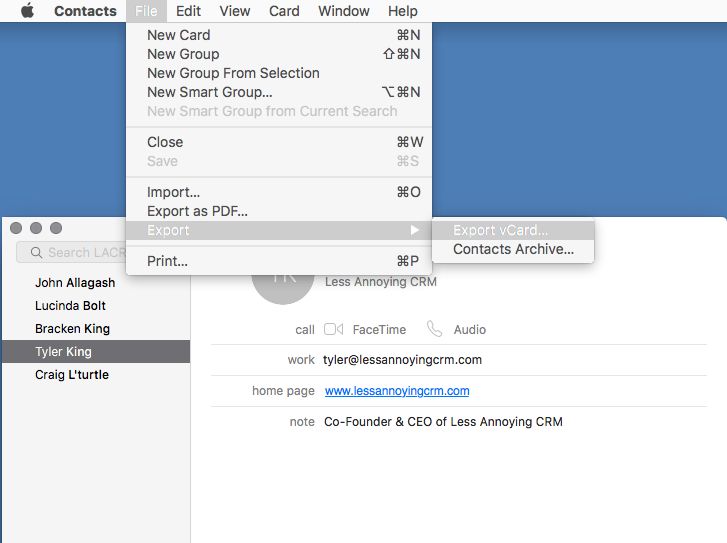Click Less Annoying CRM company name
The height and width of the screenshot is (543, 727).
(x=381, y=281)
